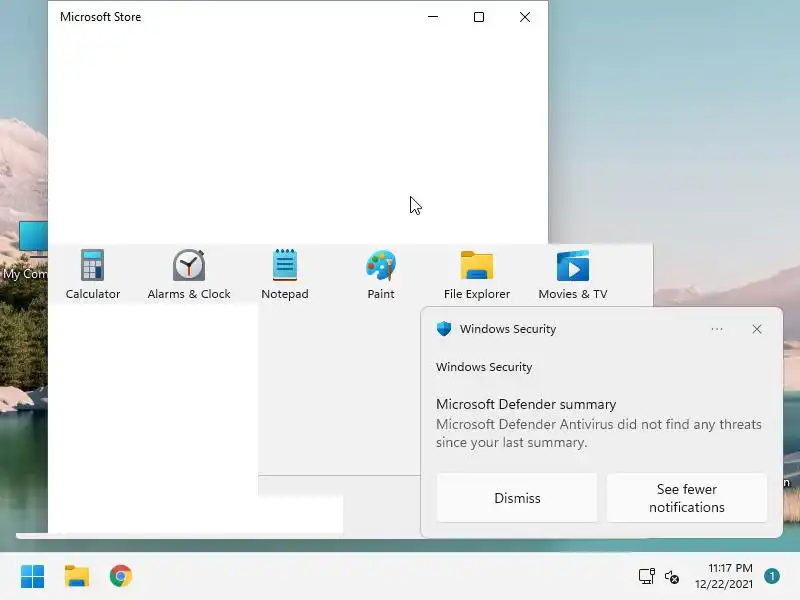Select the My Computer desktop icon
Screen dimensions: 800x600
(x=24, y=251)
